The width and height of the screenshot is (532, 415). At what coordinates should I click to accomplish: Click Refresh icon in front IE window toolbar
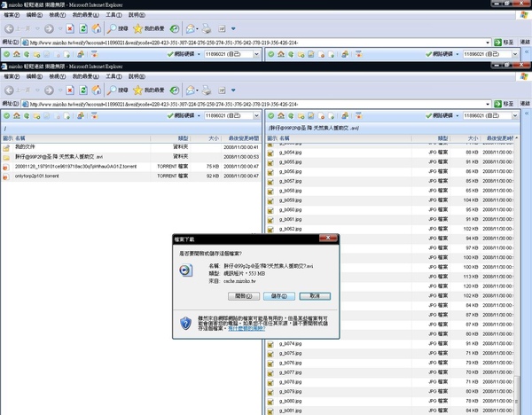83,90
